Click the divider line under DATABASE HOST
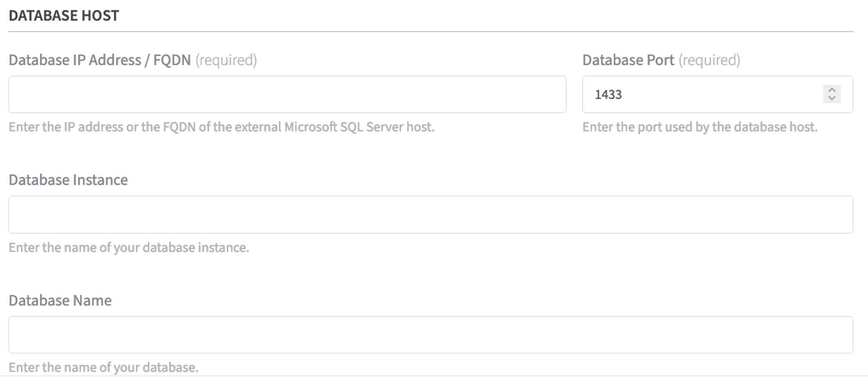Screen dimensions: 868x377 (x=430, y=31)
